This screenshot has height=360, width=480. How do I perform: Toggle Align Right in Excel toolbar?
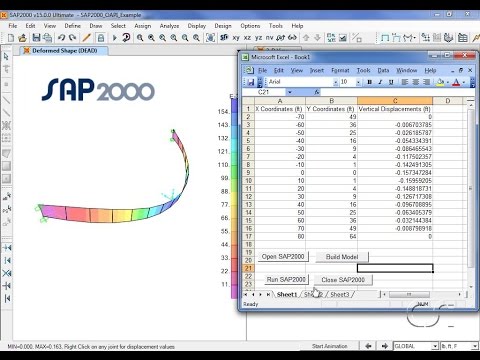(x=426, y=82)
